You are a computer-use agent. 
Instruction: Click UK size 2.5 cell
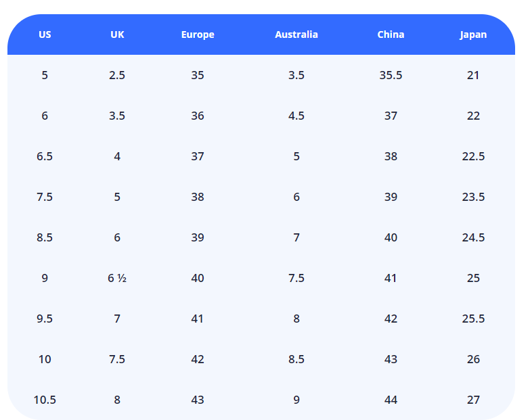point(117,75)
